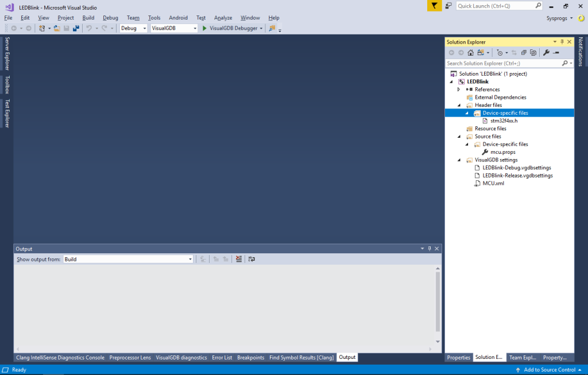Toggle auto-hide pin on the Output panel
The height and width of the screenshot is (375, 588).
point(429,248)
